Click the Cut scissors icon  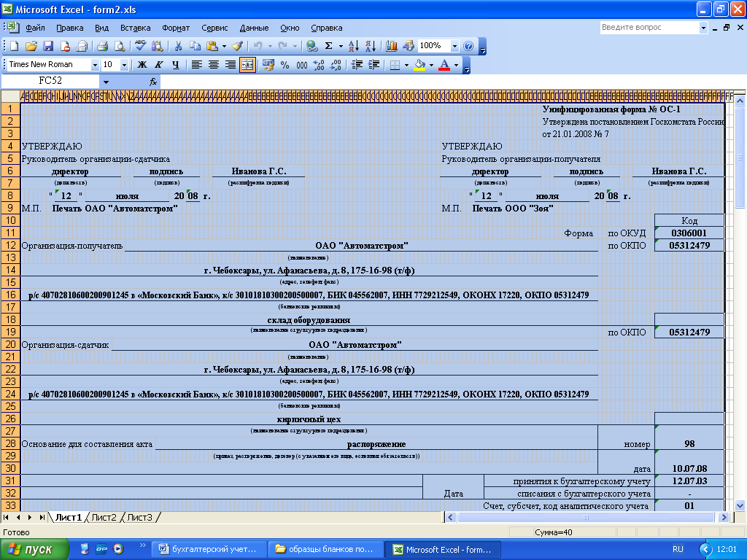coord(177,46)
